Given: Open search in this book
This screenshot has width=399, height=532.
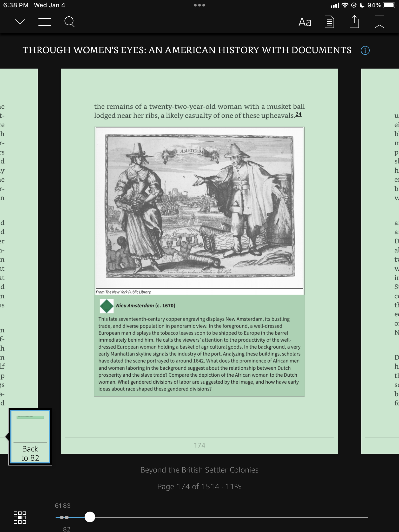Looking at the screenshot, I should click(69, 22).
